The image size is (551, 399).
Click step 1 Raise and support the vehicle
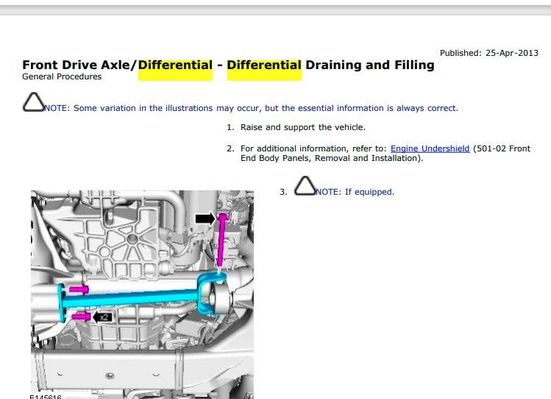pos(303,127)
